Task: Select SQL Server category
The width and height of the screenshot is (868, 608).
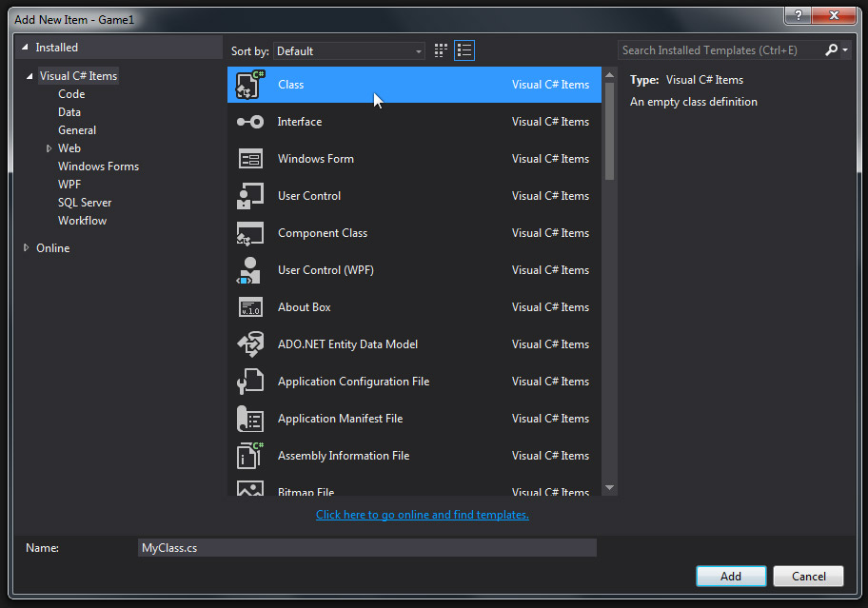Action: pos(85,203)
